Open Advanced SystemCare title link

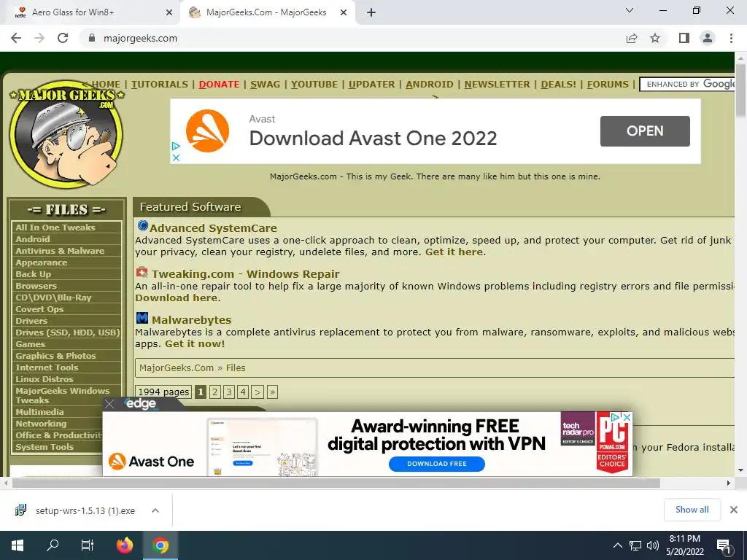pos(213,228)
